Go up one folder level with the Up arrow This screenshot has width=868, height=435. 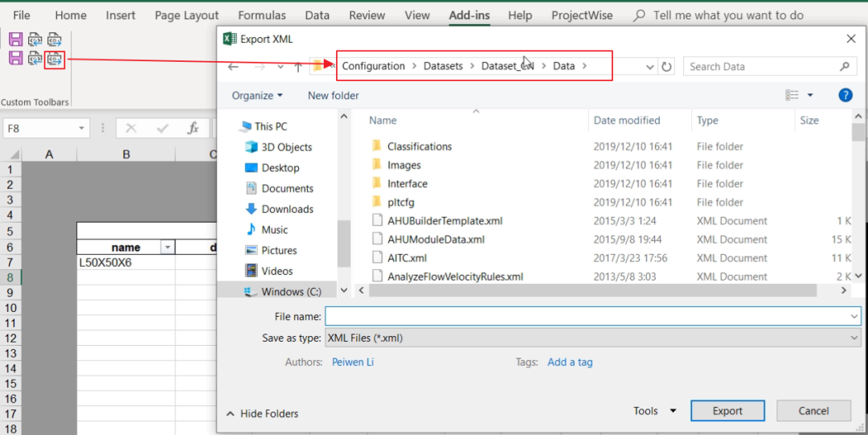[x=298, y=67]
